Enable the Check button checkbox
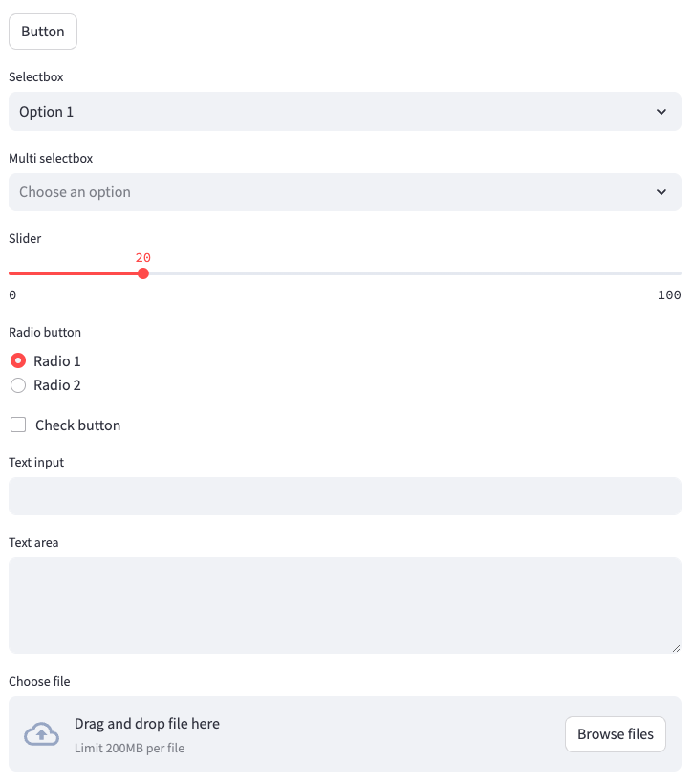 (x=18, y=425)
